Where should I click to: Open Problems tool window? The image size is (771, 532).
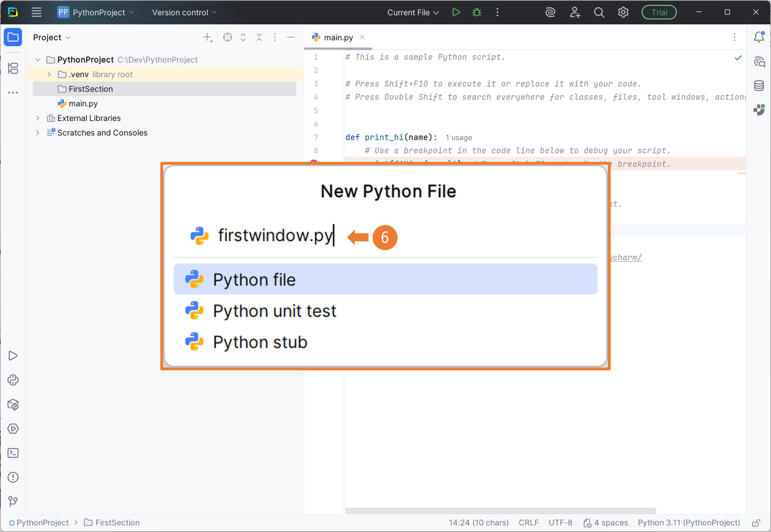click(13, 477)
